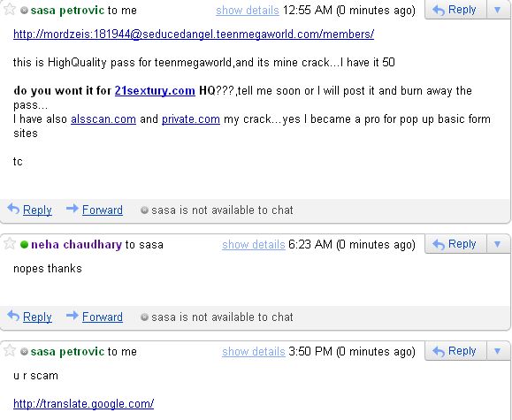Click the green chat status dot beside neha chaudhary

(24, 244)
